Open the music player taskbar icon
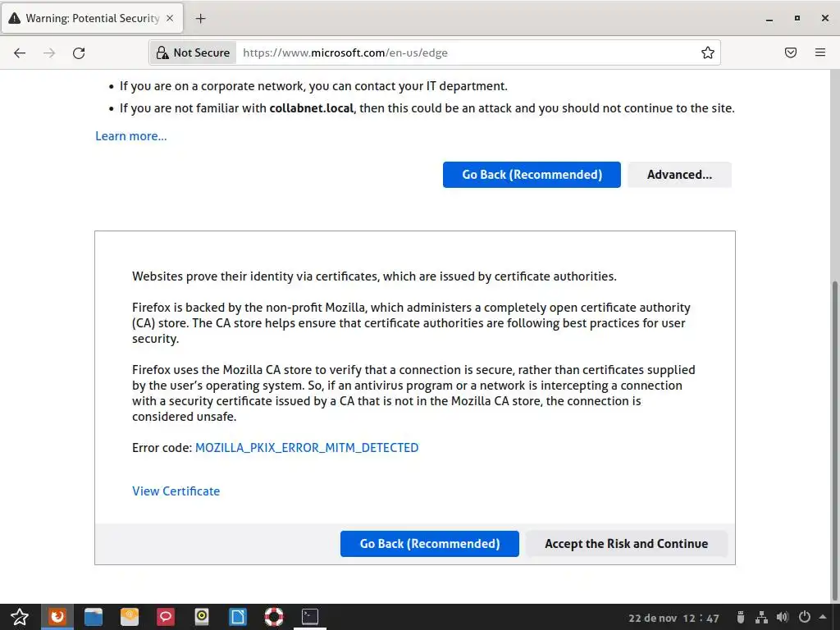The image size is (840, 630). pyautogui.click(x=202, y=617)
